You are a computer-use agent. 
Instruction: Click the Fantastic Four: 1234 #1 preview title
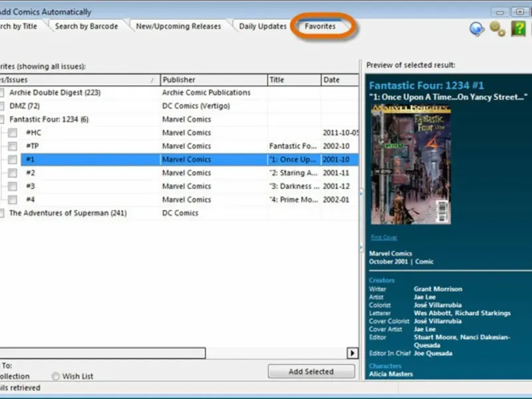(x=426, y=85)
